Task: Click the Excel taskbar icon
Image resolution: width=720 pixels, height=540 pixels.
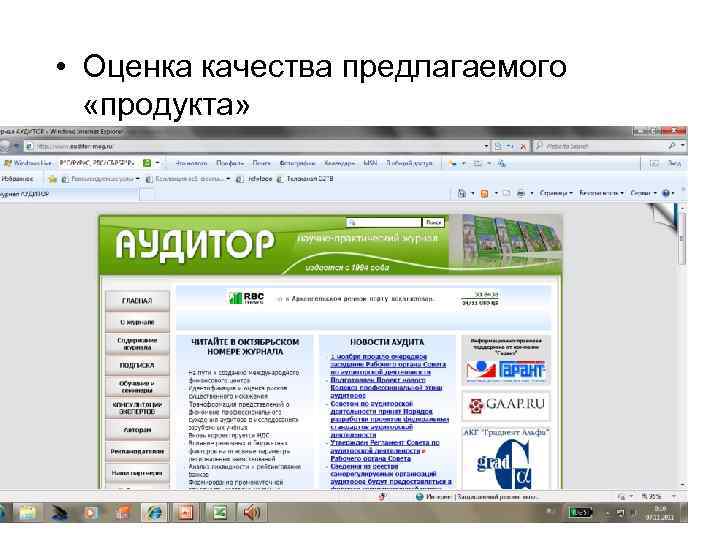Action: tap(219, 512)
